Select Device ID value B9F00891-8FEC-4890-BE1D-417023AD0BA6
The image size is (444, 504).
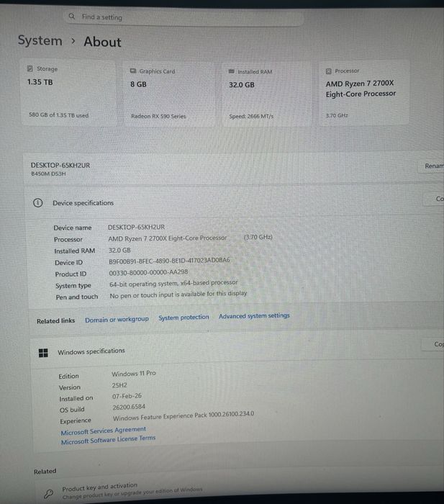[x=169, y=261]
